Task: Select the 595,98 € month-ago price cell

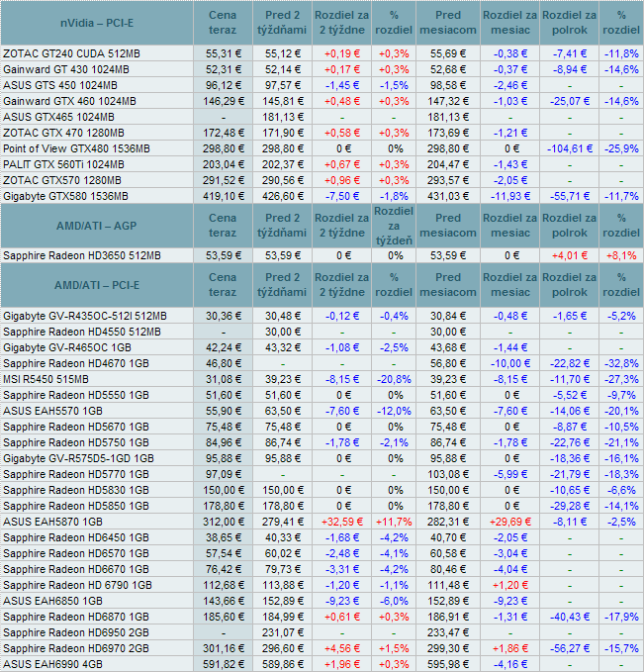Action: click(x=448, y=665)
